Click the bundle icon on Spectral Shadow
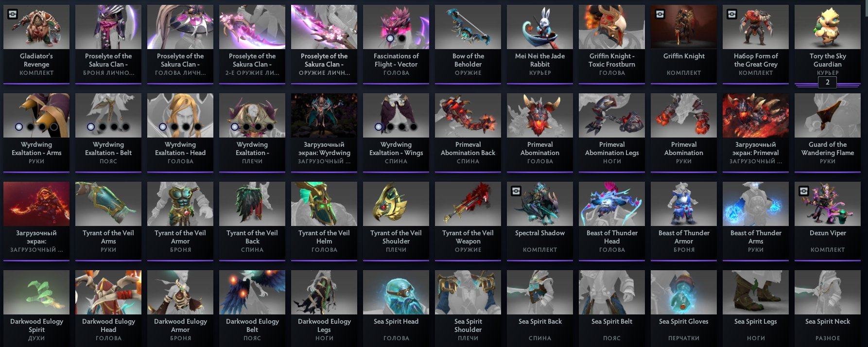The width and height of the screenshot is (868, 347). pos(516,191)
